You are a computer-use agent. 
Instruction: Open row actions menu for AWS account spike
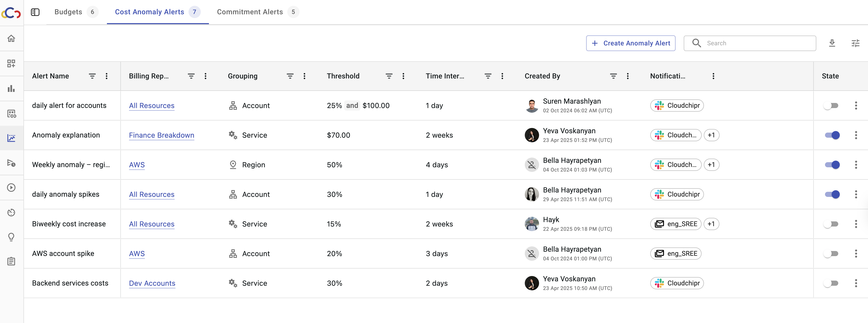tap(856, 254)
